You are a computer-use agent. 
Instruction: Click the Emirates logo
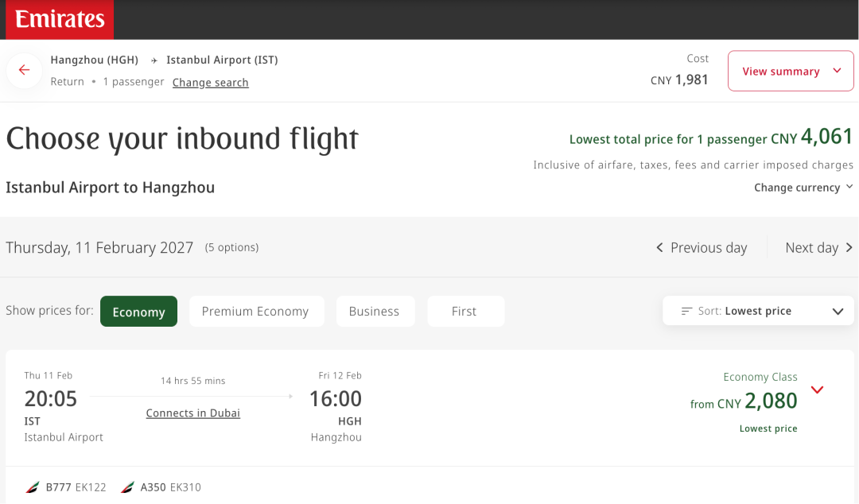[x=60, y=19]
